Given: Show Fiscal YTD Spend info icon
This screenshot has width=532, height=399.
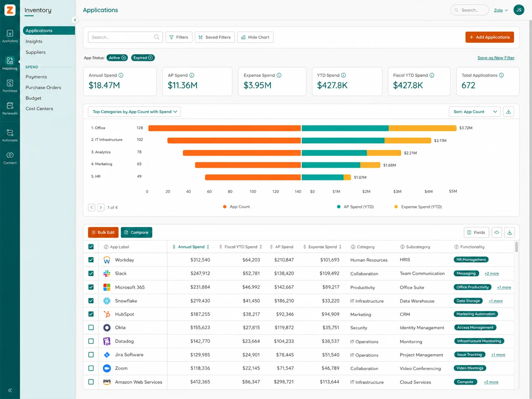Looking at the screenshot, I should pyautogui.click(x=432, y=75).
